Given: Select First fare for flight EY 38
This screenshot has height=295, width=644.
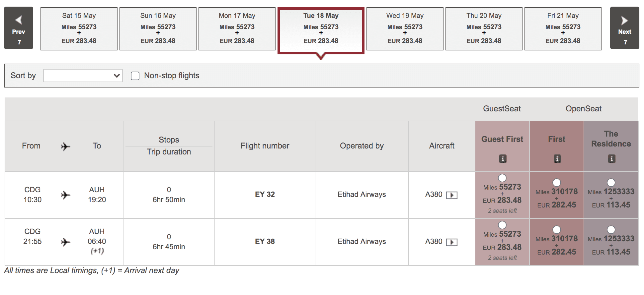Looking at the screenshot, I should pos(556,229).
